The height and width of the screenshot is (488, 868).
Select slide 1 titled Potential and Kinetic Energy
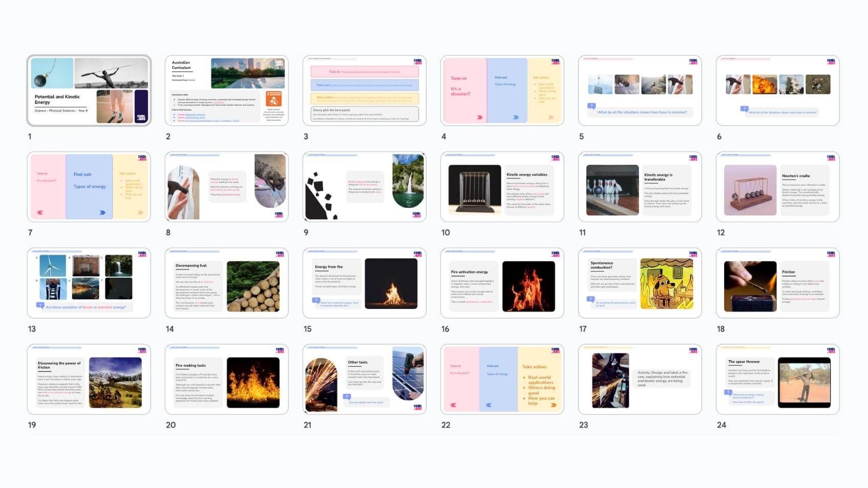tap(89, 91)
